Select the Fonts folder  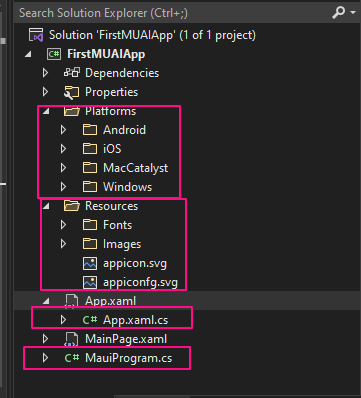click(117, 225)
